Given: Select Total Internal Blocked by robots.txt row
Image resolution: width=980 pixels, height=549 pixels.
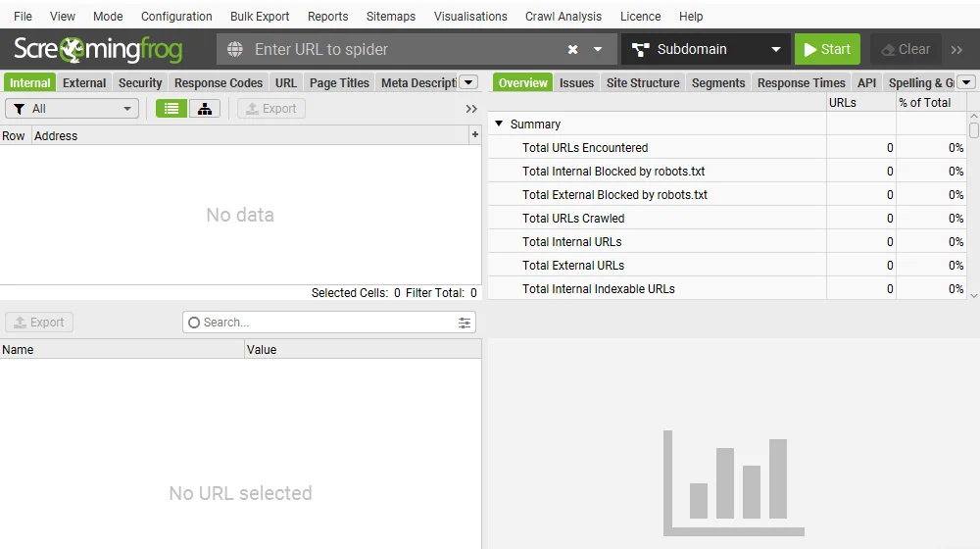Looking at the screenshot, I should coord(727,172).
